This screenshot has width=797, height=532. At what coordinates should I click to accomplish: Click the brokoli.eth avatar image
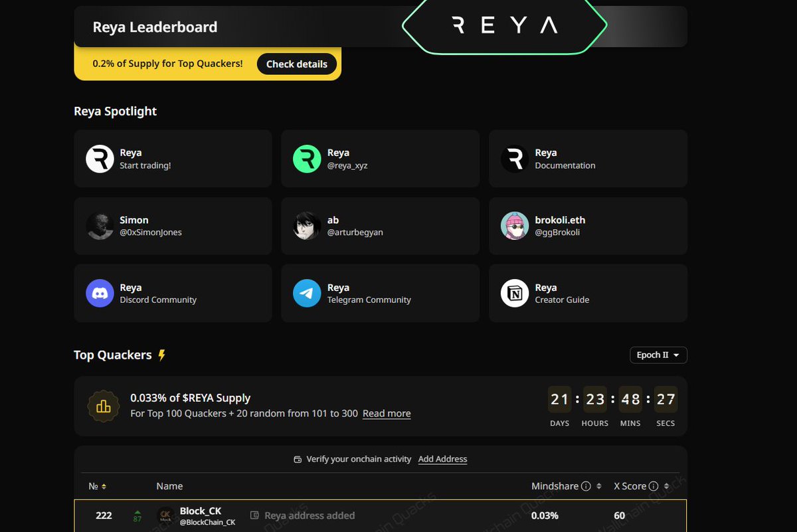[515, 226]
